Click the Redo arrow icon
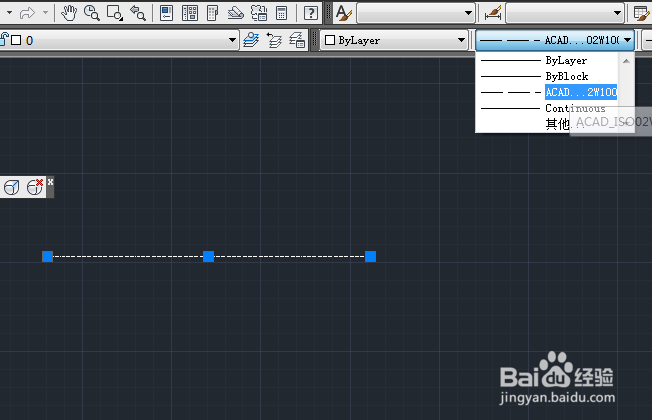The image size is (652, 420). (x=27, y=13)
